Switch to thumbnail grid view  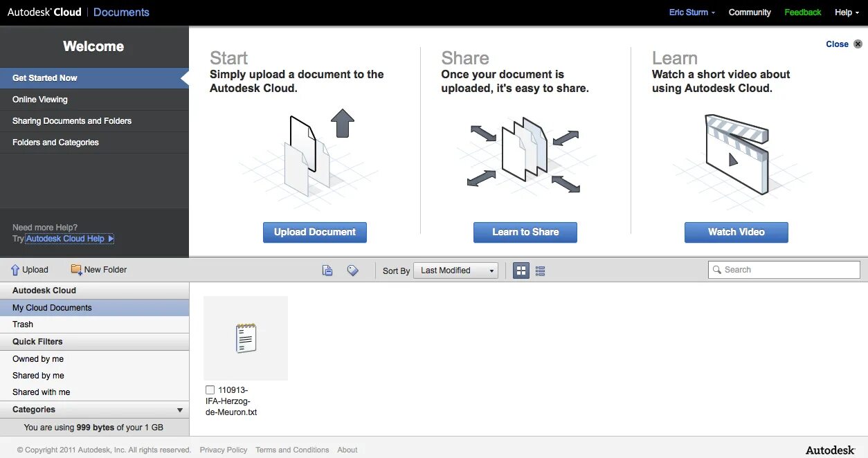(x=521, y=271)
